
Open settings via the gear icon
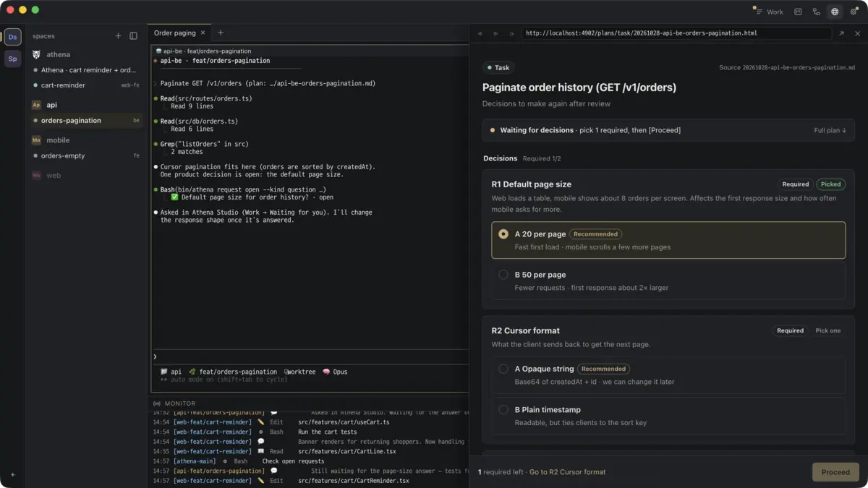pyautogui.click(x=854, y=12)
